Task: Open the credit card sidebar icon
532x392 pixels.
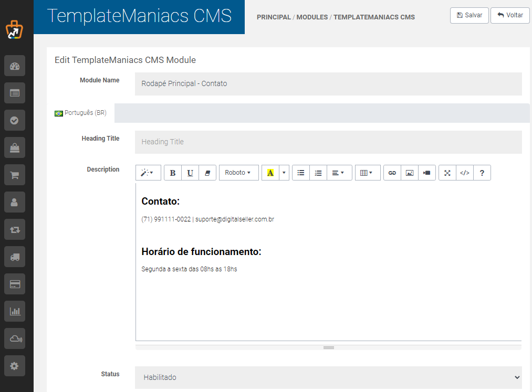Action: 15,284
